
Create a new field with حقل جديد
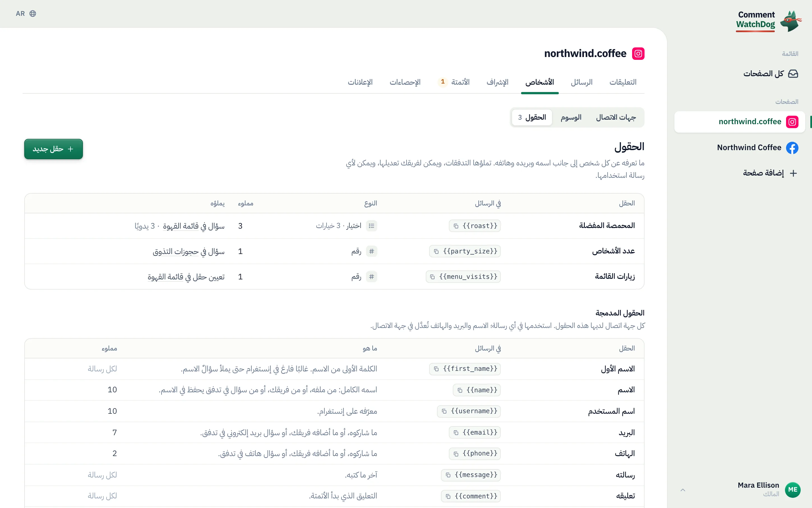[53, 149]
